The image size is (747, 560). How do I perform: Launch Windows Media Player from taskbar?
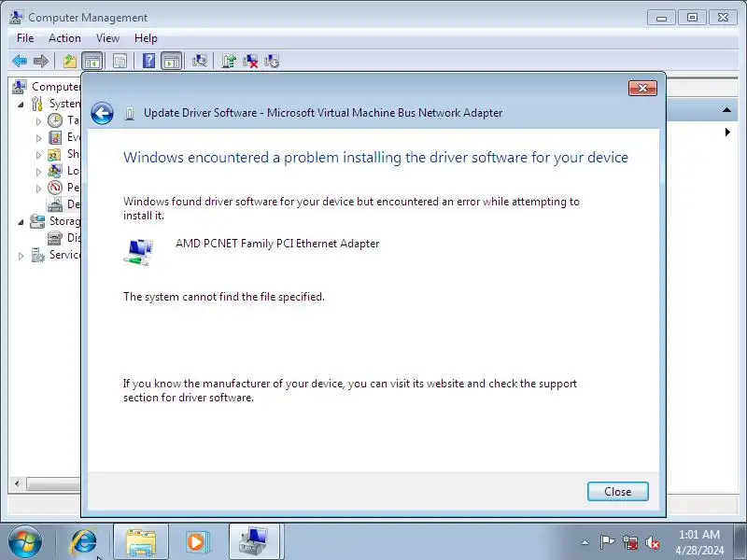pos(196,542)
